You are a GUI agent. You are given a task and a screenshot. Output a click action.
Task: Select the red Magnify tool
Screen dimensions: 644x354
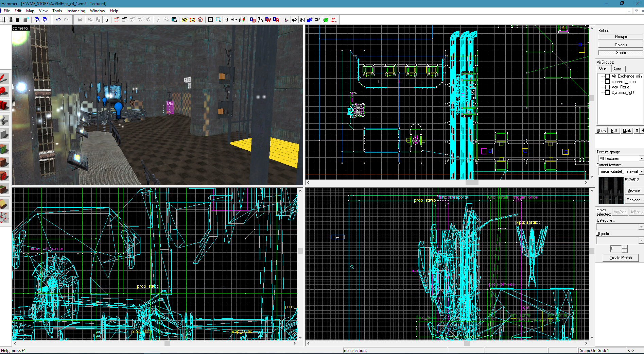pyautogui.click(x=4, y=92)
